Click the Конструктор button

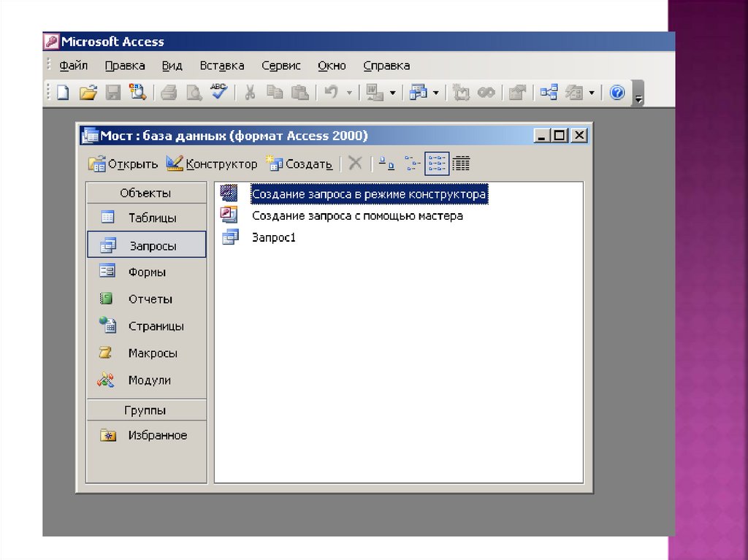coord(211,164)
